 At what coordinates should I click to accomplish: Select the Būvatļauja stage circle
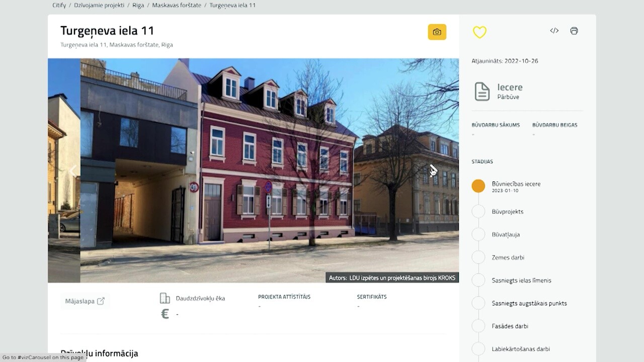pos(478,234)
